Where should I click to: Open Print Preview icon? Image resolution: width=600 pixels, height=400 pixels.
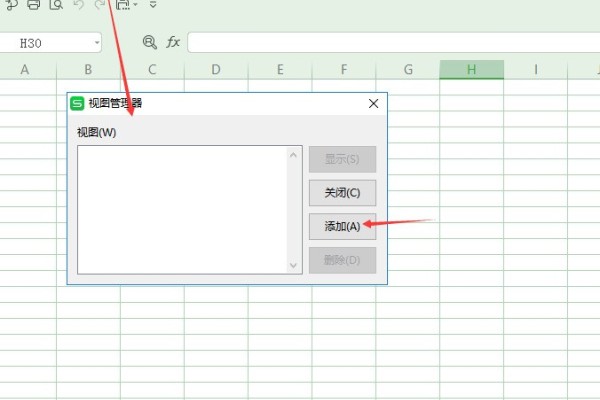[56, 5]
